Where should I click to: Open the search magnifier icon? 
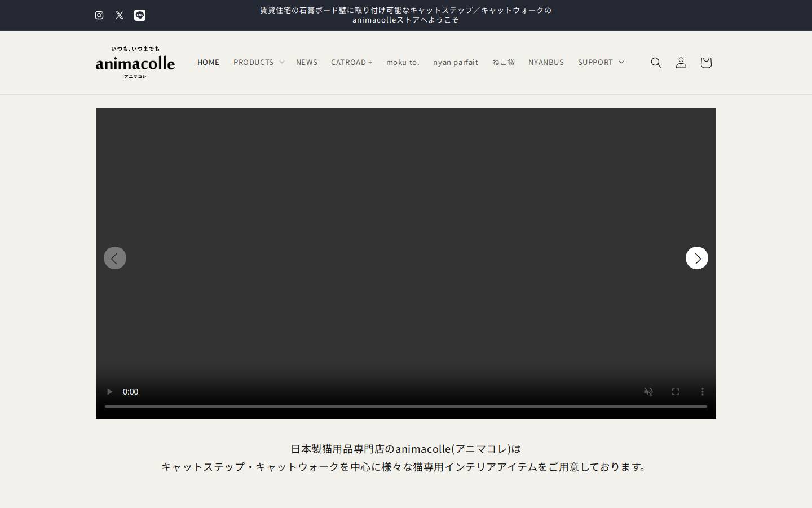656,63
